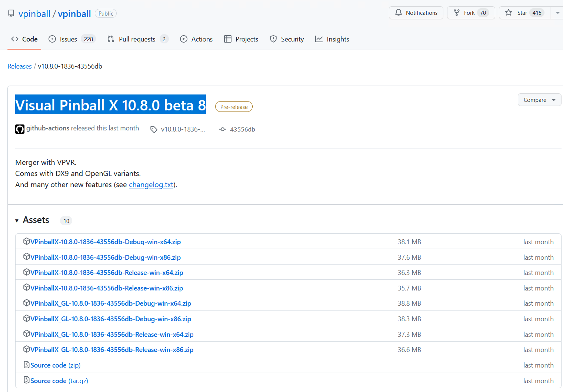Click package icon of VPinballX Release-win-x64.zip
The width and height of the screenshot is (563, 392).
point(26,272)
